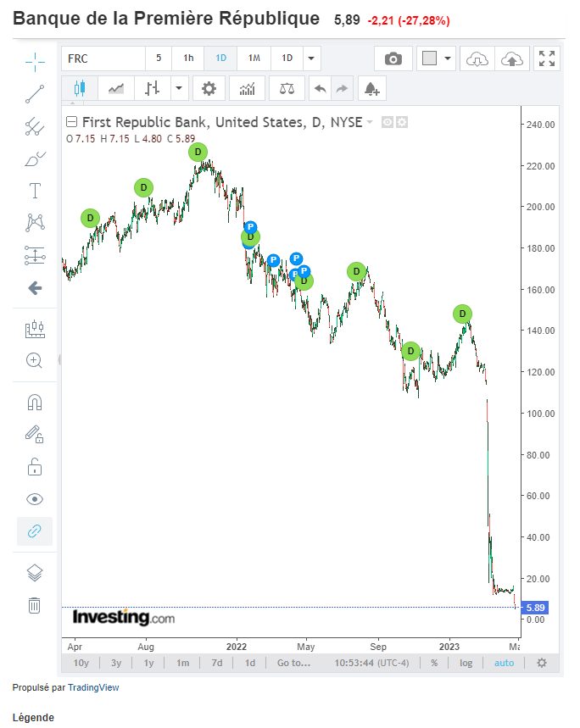Select the crosshair cursor tool

[35, 62]
